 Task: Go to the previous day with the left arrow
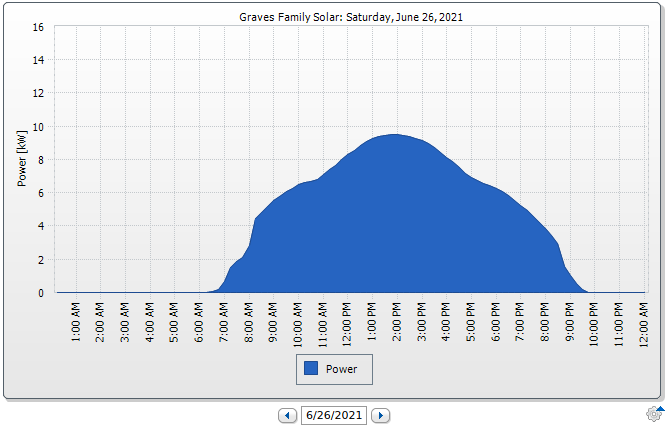coord(288,415)
